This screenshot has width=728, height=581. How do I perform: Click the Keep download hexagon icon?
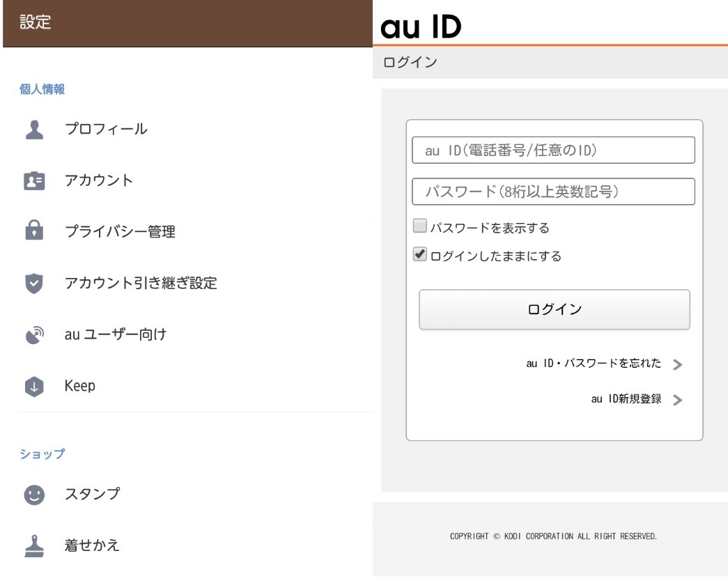(34, 386)
